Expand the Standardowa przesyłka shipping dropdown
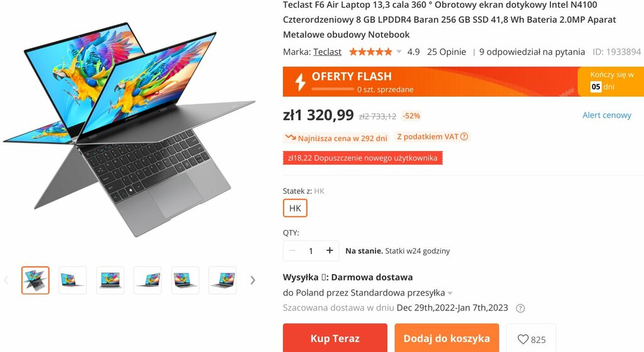 450,294
